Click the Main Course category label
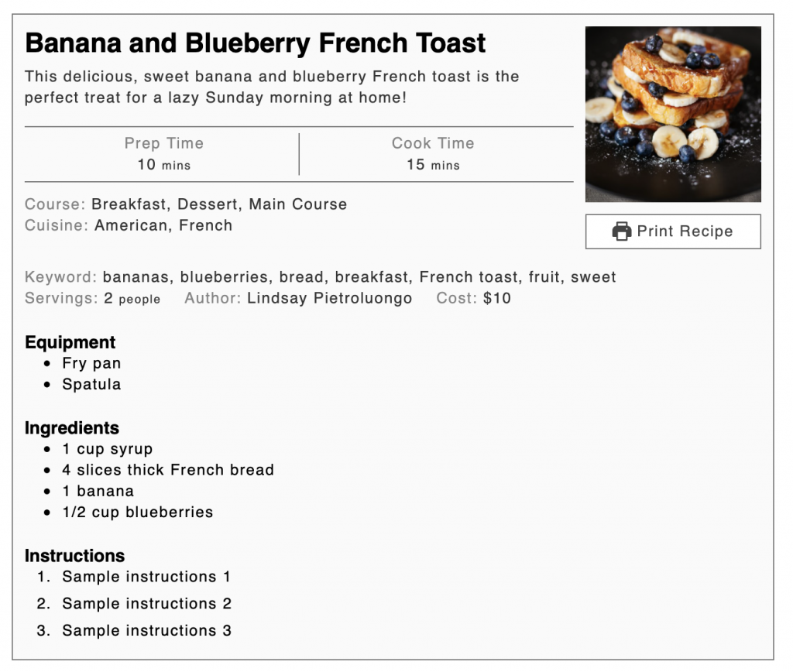Screen dimensions: 793x672 pos(298,204)
